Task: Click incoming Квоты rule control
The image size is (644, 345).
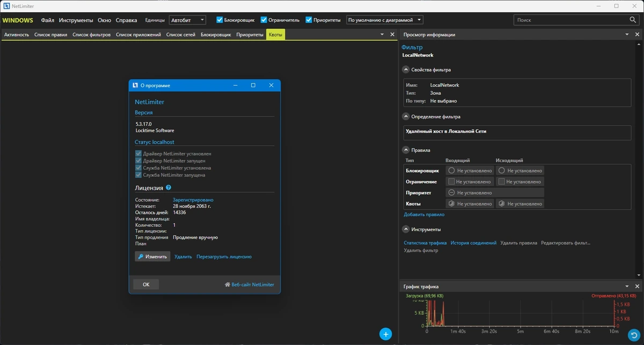Action: [470, 204]
